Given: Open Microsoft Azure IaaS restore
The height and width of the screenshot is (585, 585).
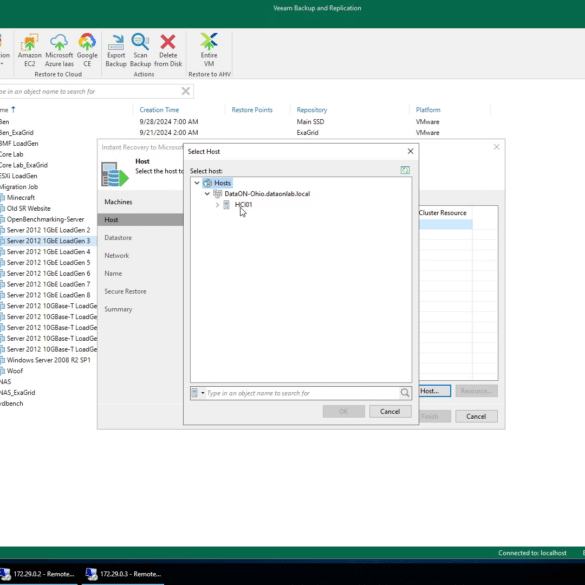Looking at the screenshot, I should click(x=59, y=50).
